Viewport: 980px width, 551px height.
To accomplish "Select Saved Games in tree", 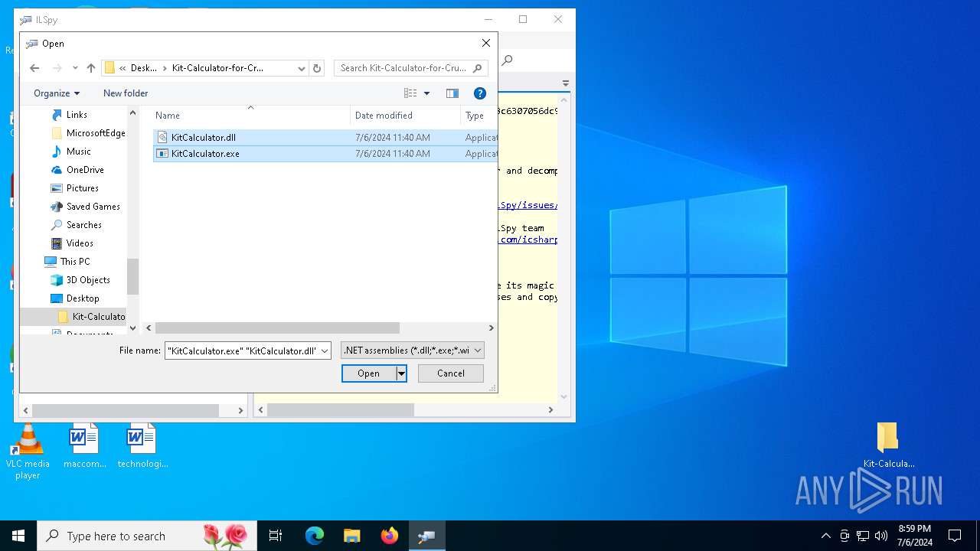I will click(x=93, y=207).
